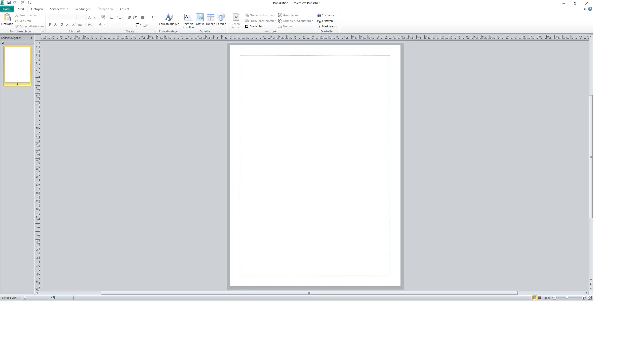Click the zoom slider handle
This screenshot has height=349, width=644.
[567, 298]
